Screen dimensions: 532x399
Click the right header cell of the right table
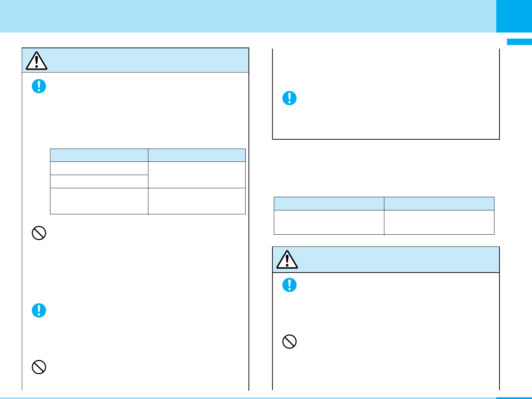[439, 203]
